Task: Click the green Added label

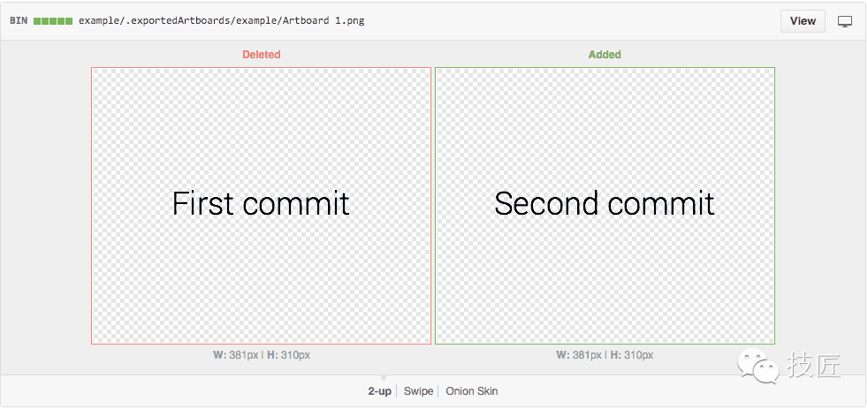Action: (x=605, y=55)
